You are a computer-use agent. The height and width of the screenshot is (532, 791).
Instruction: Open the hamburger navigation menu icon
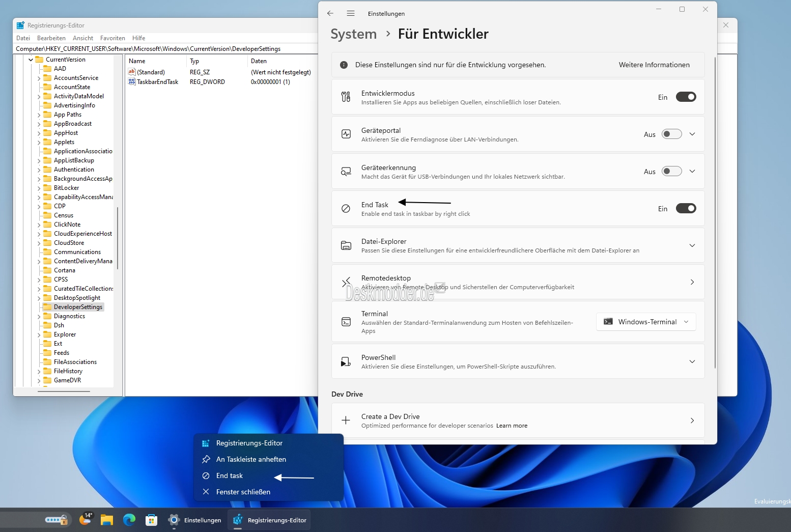pyautogui.click(x=351, y=13)
